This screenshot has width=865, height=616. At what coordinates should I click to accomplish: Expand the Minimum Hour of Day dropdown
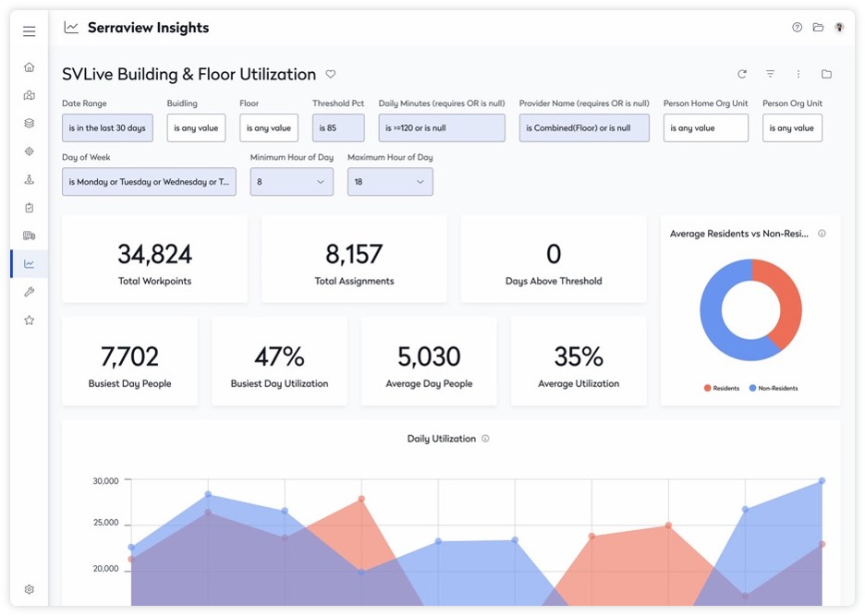tap(292, 181)
